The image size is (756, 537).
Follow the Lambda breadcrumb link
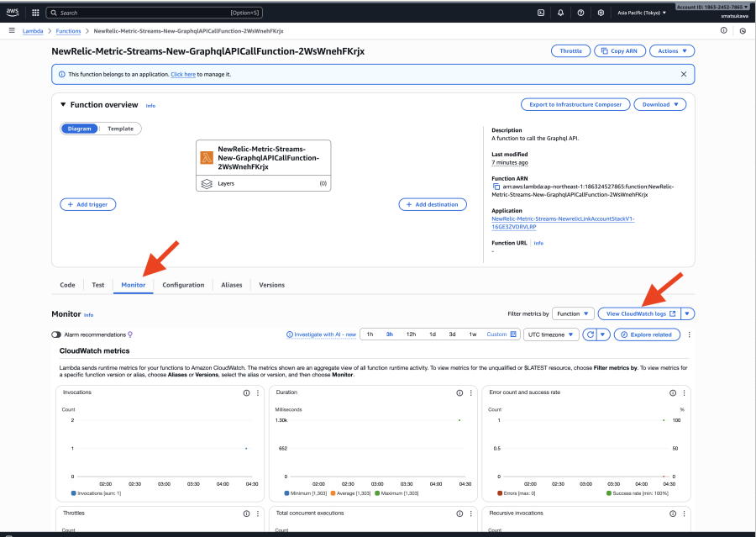pos(33,31)
